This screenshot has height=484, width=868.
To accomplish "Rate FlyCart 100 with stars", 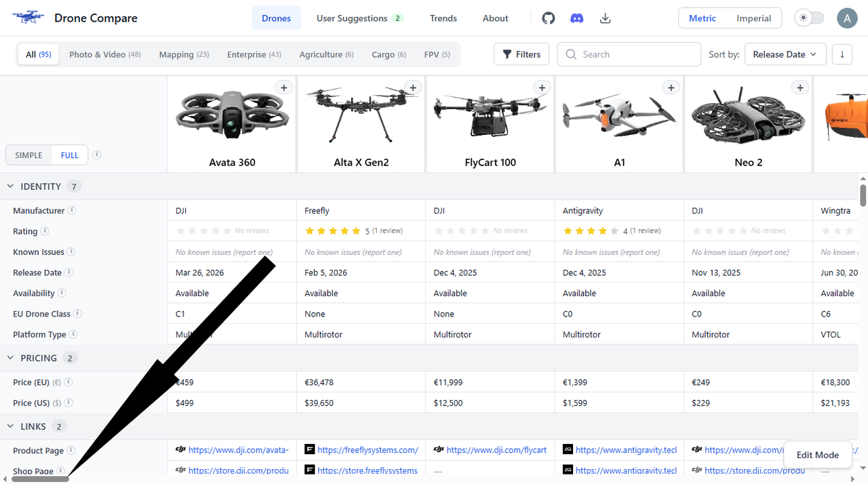I will click(461, 231).
